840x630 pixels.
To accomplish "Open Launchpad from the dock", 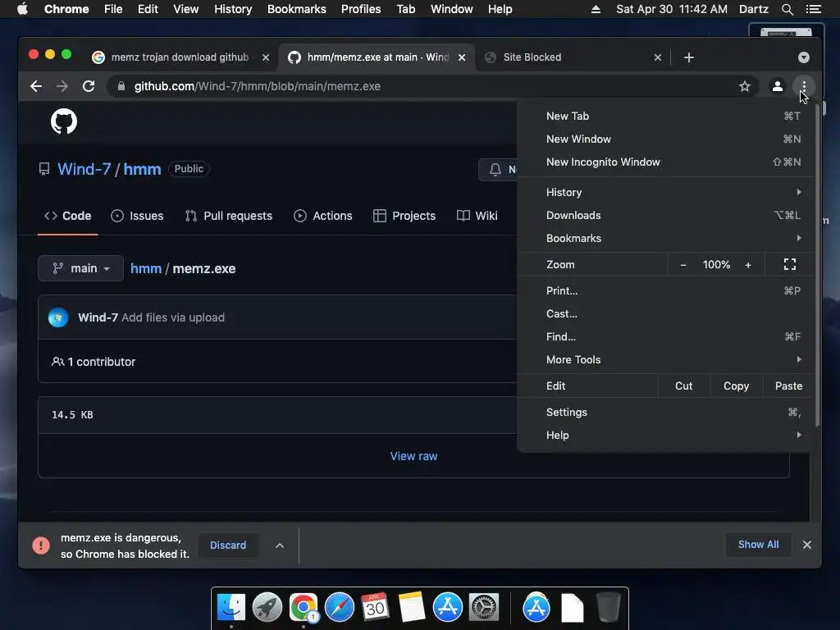I will point(267,608).
